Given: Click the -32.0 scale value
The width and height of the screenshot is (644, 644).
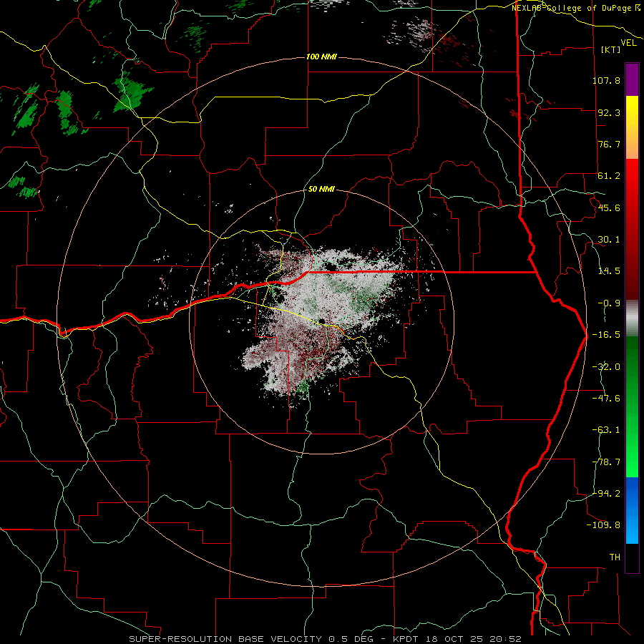Looking at the screenshot, I should (x=606, y=367).
